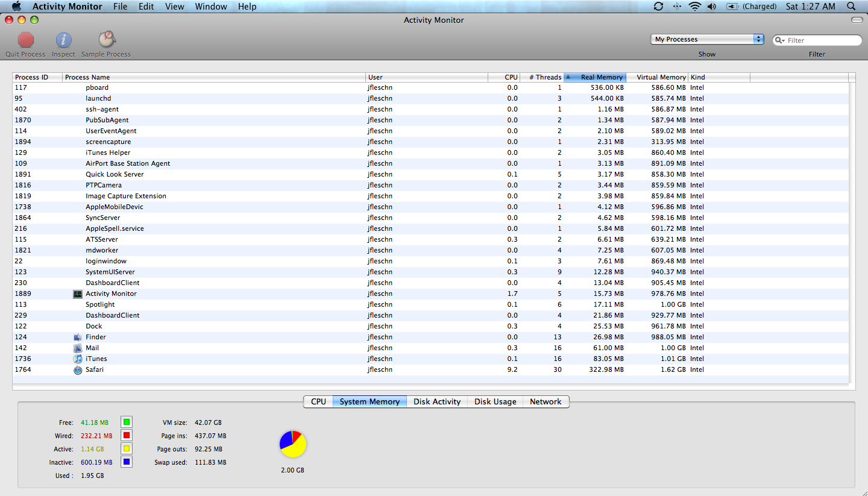Click the toolbar hide pill button
The width and height of the screenshot is (868, 496).
[857, 20]
